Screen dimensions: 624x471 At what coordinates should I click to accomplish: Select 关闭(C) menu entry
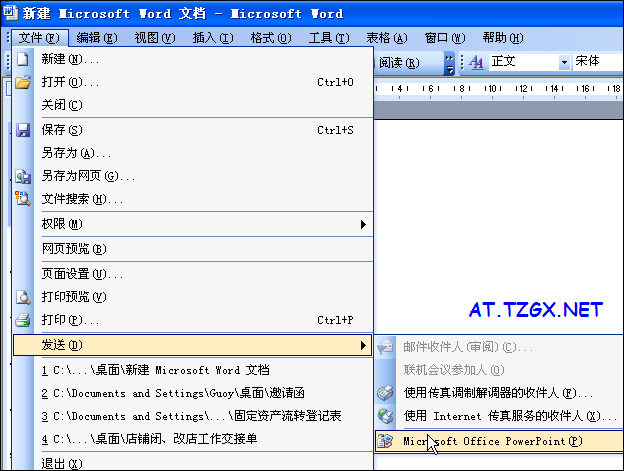(193, 105)
